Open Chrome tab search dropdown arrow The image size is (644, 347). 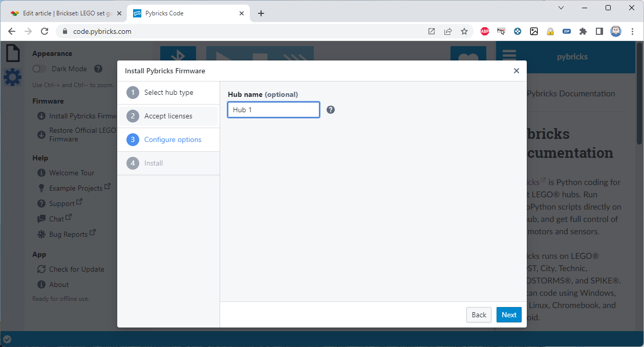pos(561,8)
